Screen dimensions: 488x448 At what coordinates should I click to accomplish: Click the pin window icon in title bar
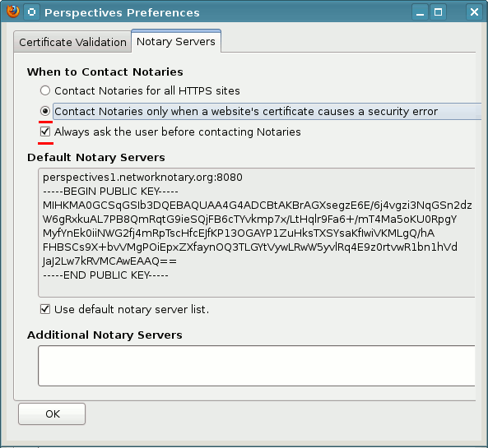click(31, 12)
